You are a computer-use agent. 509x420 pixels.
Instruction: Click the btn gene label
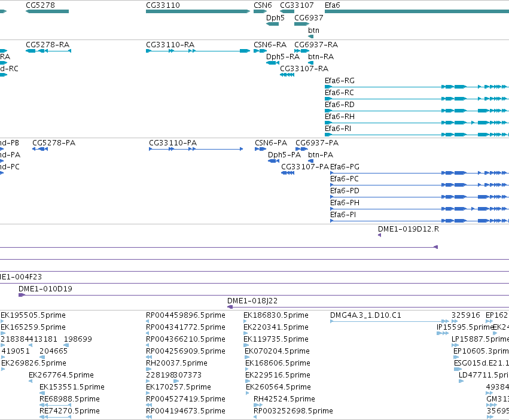tap(313, 30)
